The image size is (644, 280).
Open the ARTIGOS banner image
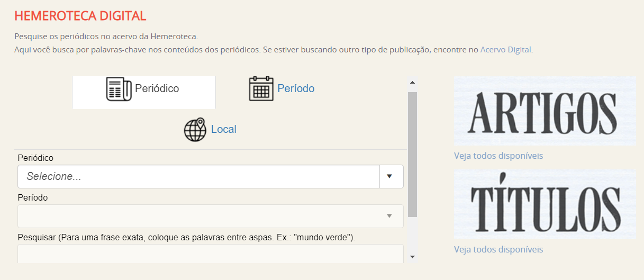pyautogui.click(x=545, y=111)
